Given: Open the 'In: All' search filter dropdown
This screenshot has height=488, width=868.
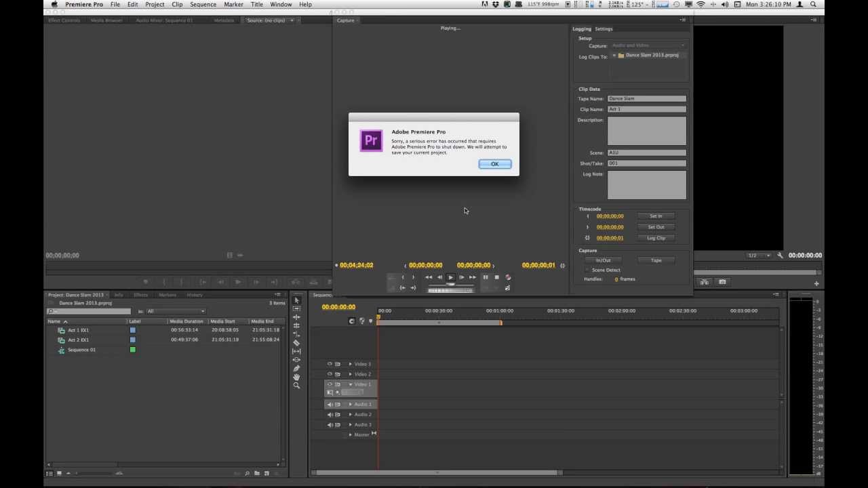Looking at the screenshot, I should pyautogui.click(x=176, y=311).
